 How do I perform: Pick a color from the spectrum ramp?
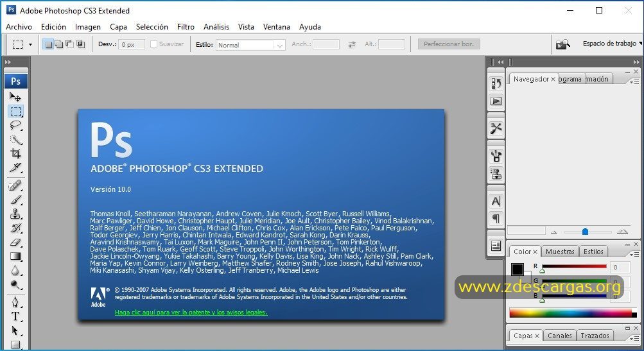coord(573,313)
